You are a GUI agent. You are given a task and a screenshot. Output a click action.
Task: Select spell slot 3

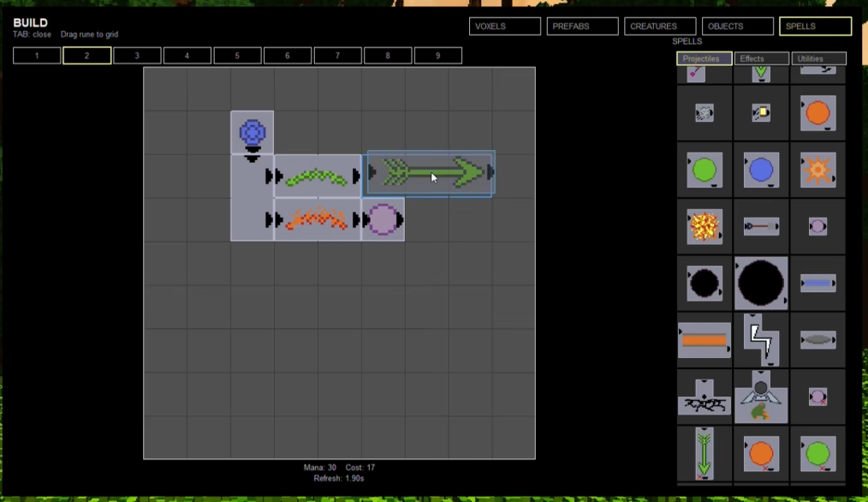(x=137, y=56)
